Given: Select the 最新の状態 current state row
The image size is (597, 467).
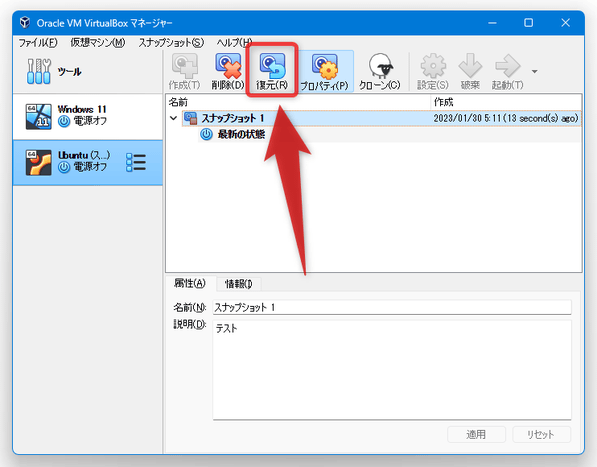Looking at the screenshot, I should click(389, 134).
